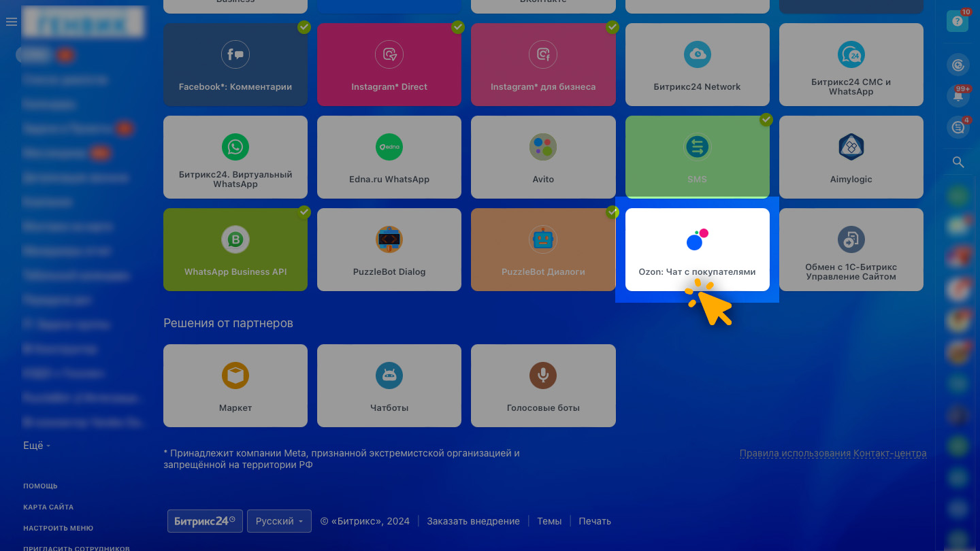Click the Решения от партнеров heading
The image size is (980, 551).
228,323
